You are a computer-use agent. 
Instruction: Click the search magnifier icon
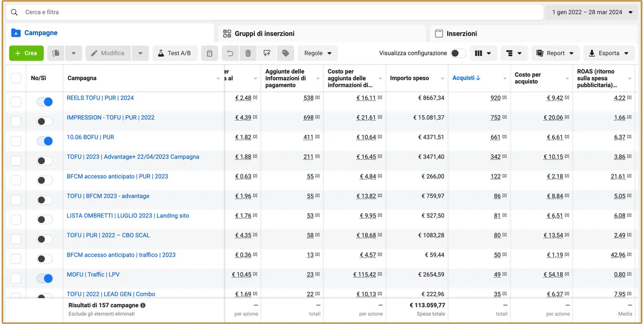point(15,12)
